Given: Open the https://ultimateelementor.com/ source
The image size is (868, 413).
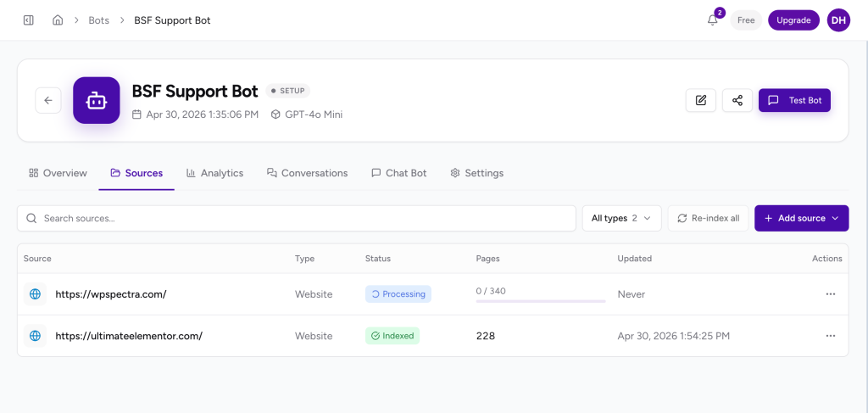Looking at the screenshot, I should 129,336.
